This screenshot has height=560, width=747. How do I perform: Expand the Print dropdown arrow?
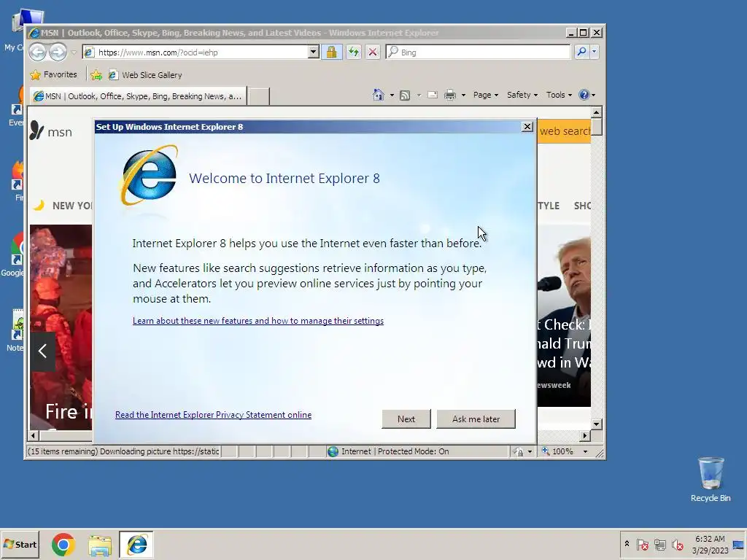click(463, 96)
